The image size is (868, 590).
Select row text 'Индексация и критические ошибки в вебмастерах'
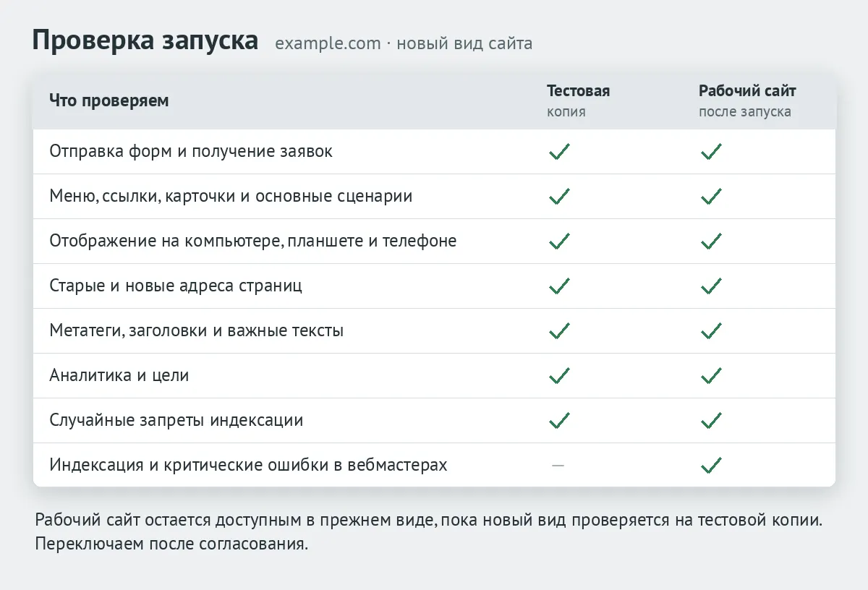click(x=248, y=465)
